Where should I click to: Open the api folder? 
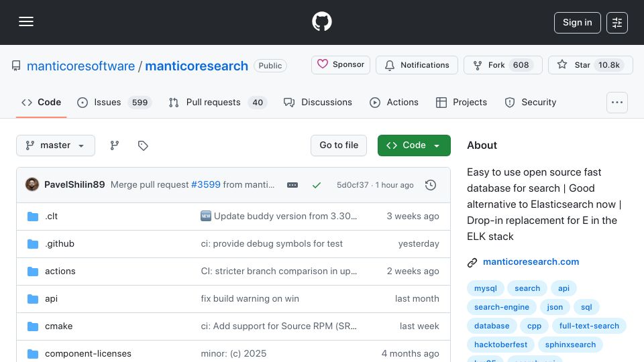coord(52,299)
